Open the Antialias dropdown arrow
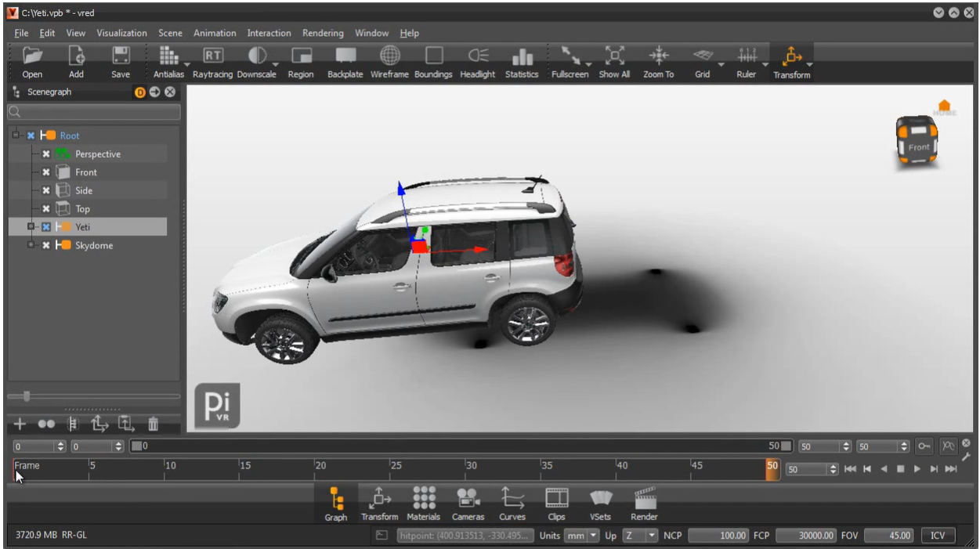Viewport: 980px width, 549px height. click(186, 65)
